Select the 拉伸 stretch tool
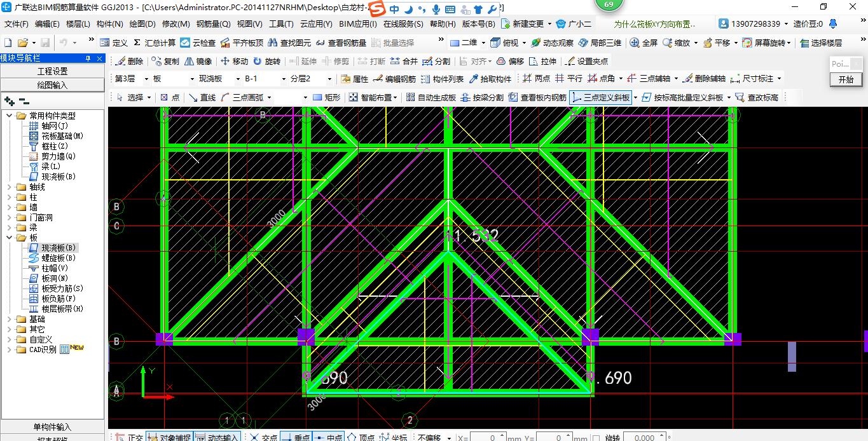Image resolution: width=868 pixels, height=441 pixels. [542, 61]
